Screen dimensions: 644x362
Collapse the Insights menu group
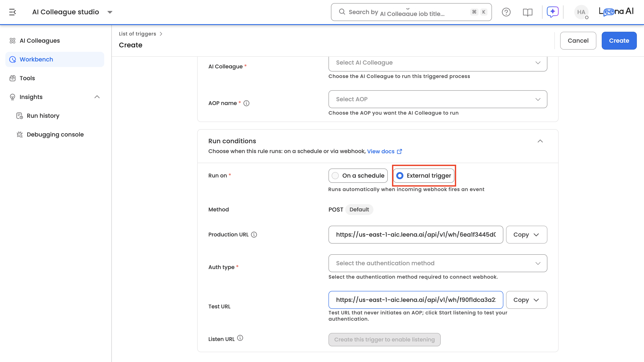click(x=97, y=97)
